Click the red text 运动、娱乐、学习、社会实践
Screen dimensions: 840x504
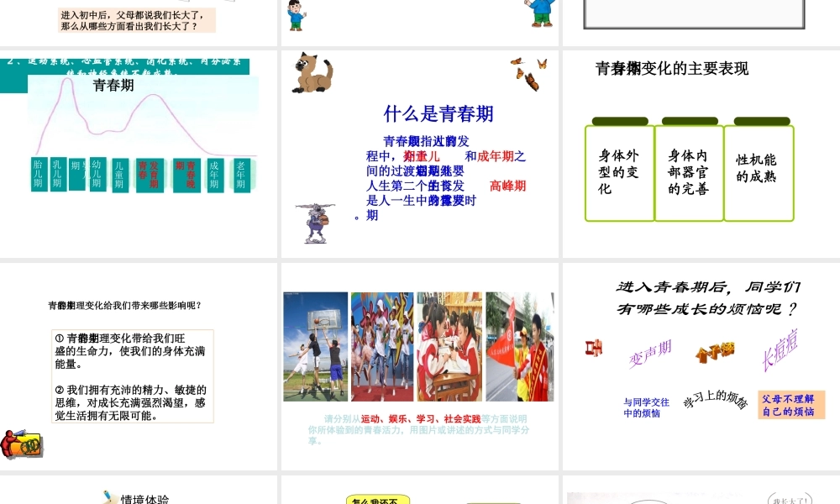[x=421, y=419]
